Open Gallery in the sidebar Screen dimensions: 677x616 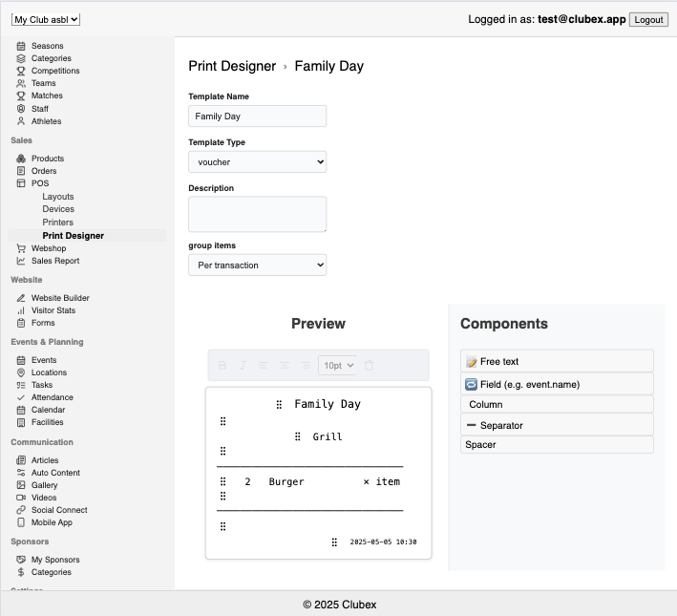pos(44,485)
